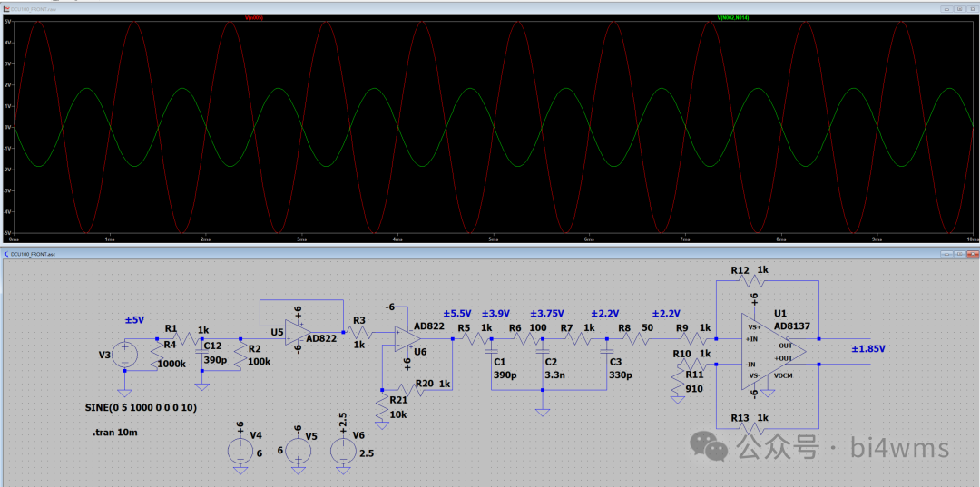This screenshot has height=487, width=980.
Task: Click the V3 sine voltage source symbol
Action: tap(124, 355)
